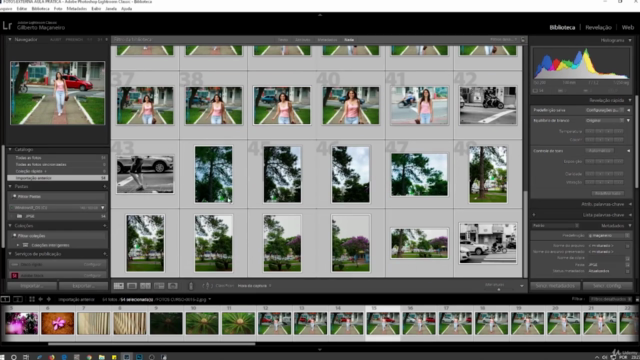Click Automático tone control button
Viewport: 640px width, 360px height.
coord(600,151)
